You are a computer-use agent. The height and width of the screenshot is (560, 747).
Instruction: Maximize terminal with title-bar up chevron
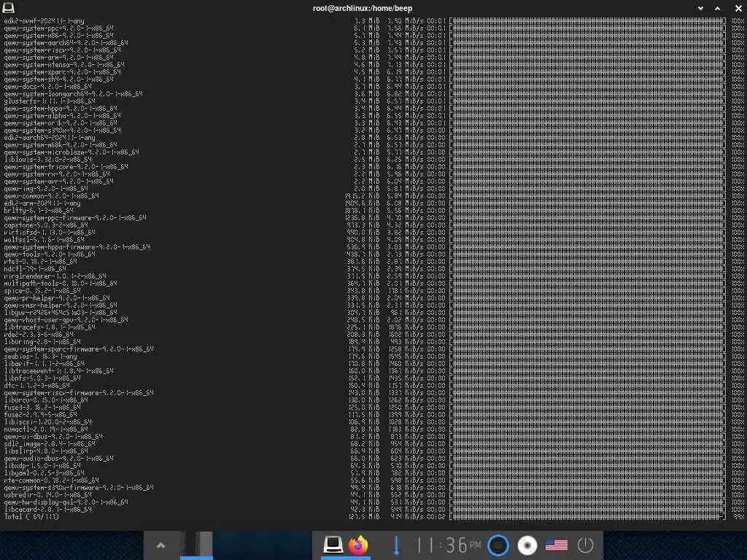click(x=718, y=8)
